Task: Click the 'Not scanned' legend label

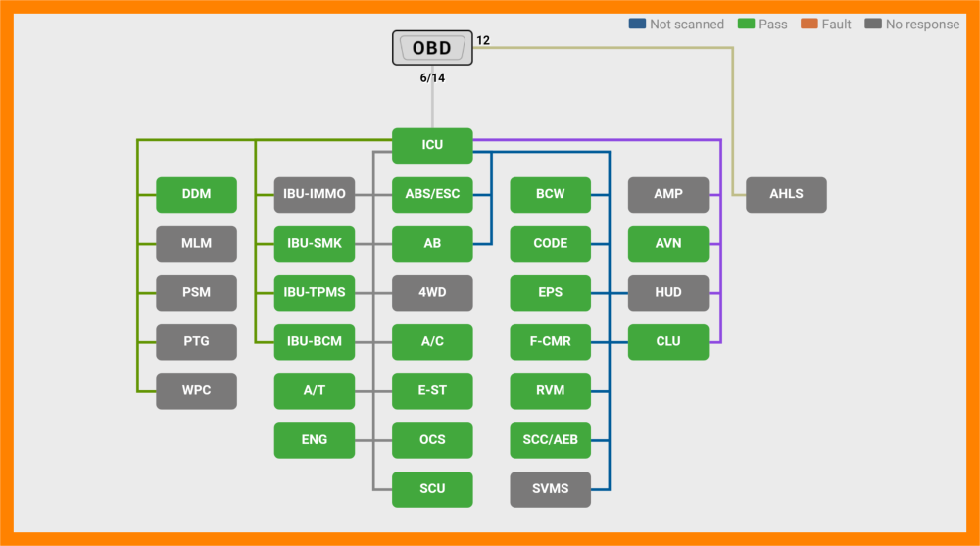Action: (x=687, y=25)
